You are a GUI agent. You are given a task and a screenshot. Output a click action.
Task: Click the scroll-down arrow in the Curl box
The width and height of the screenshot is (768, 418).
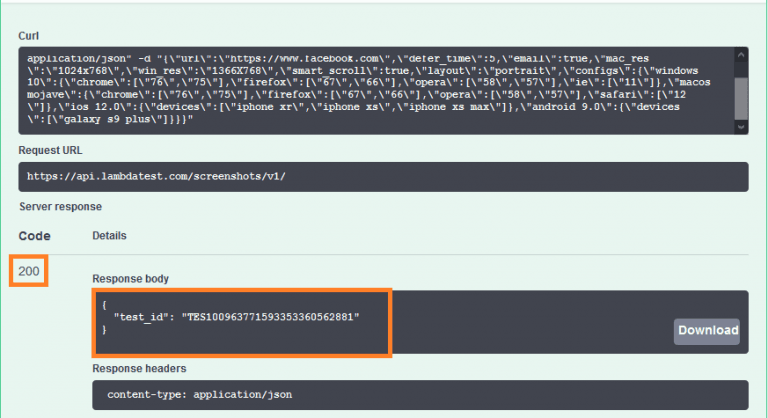click(x=740, y=127)
